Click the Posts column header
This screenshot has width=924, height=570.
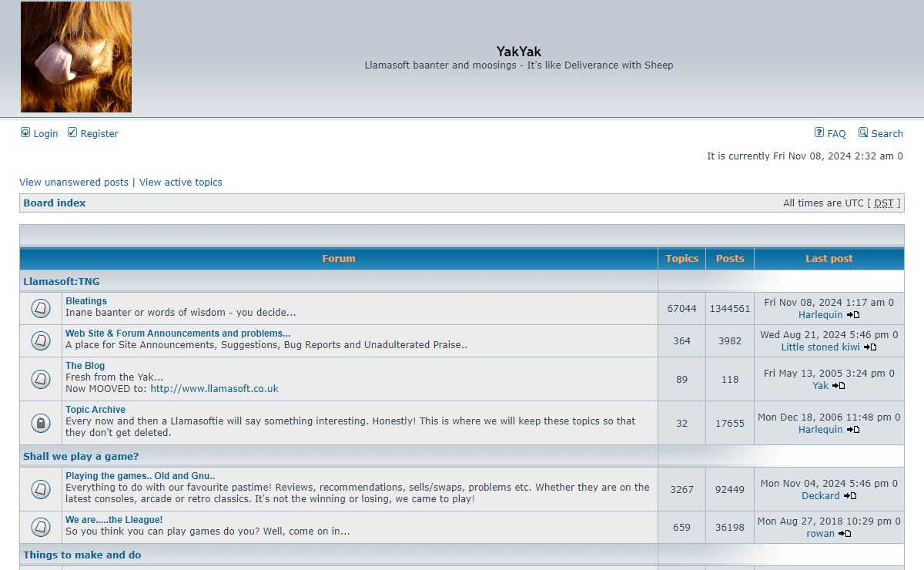730,259
